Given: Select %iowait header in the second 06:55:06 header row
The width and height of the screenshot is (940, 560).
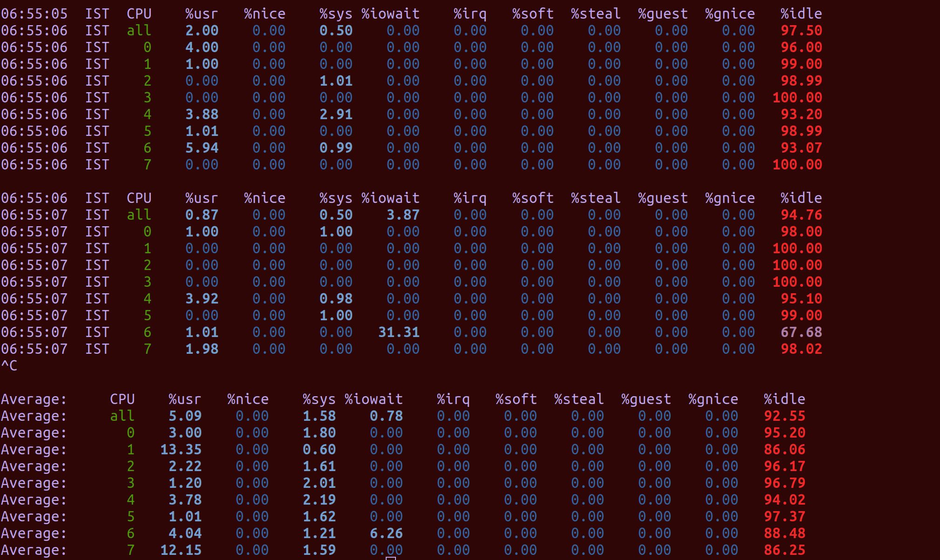Looking at the screenshot, I should 390,198.
